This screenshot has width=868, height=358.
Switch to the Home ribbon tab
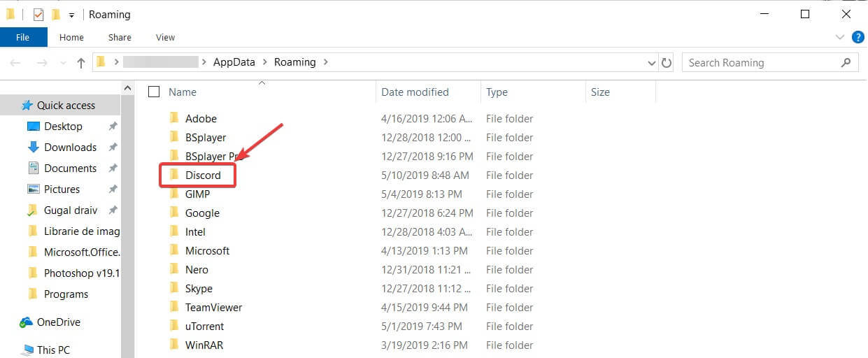coord(71,37)
